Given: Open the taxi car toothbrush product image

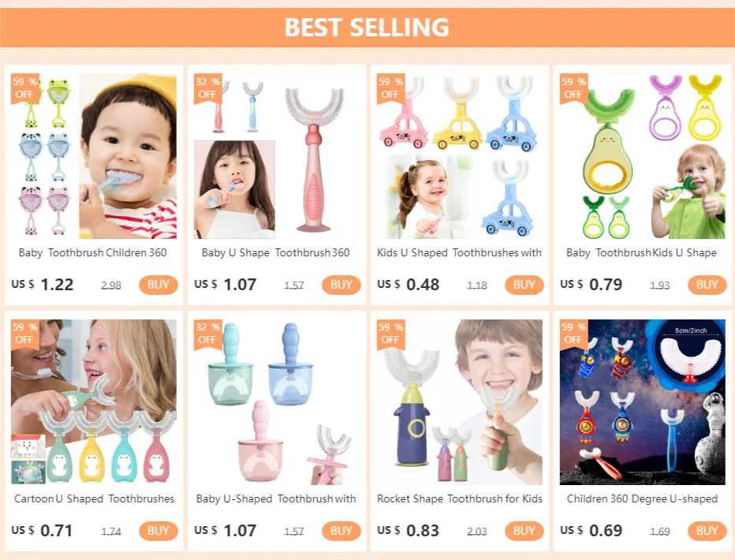Looking at the screenshot, I should pos(459,156).
